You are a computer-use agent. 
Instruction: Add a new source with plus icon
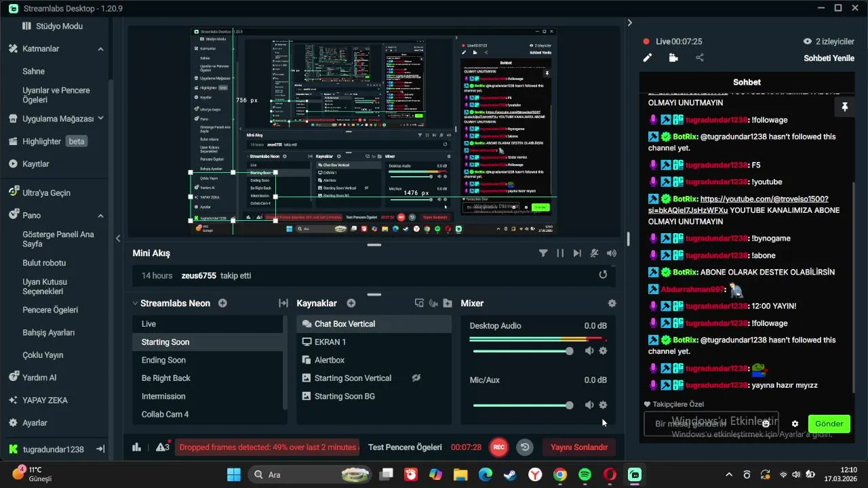351,303
